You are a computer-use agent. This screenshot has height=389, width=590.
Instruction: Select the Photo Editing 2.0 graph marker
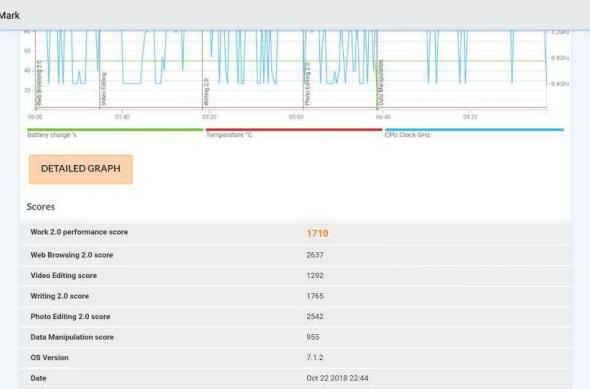[x=307, y=84]
